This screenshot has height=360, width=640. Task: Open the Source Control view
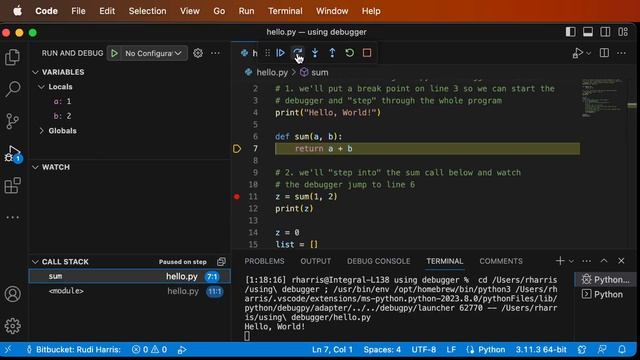(x=12, y=121)
